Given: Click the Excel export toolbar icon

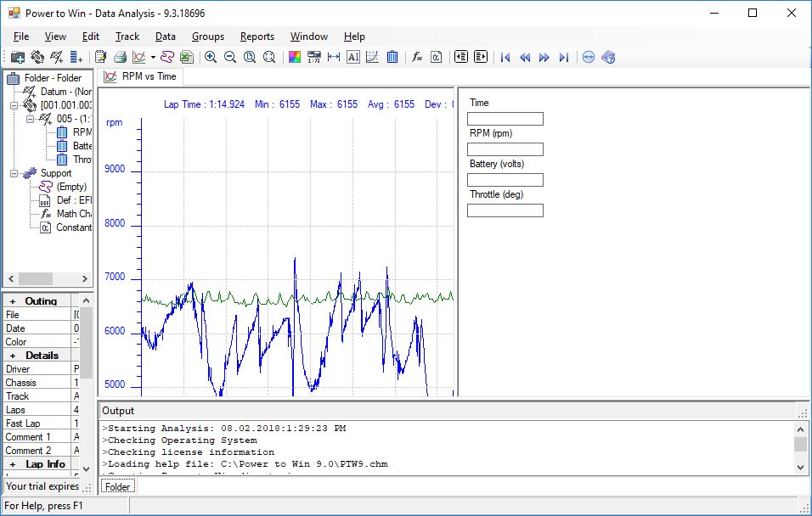Looking at the screenshot, I should 187,57.
